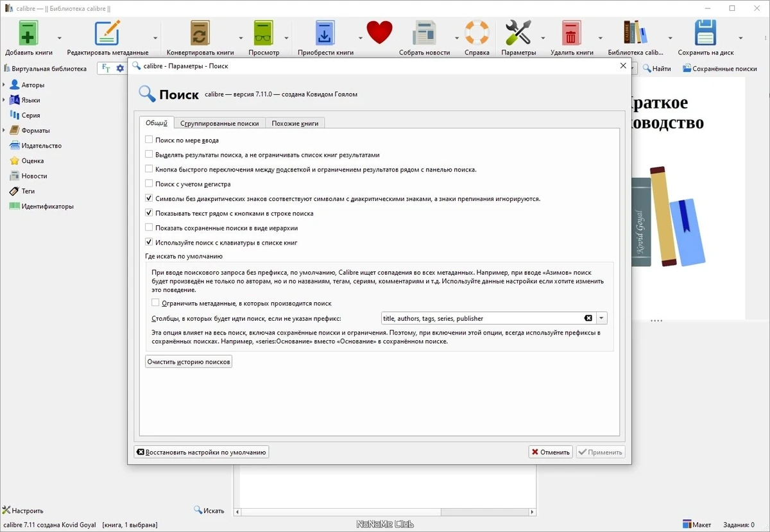Image resolution: width=770 pixels, height=532 pixels.
Task: Click Конвертировать книги icon
Action: point(200,33)
